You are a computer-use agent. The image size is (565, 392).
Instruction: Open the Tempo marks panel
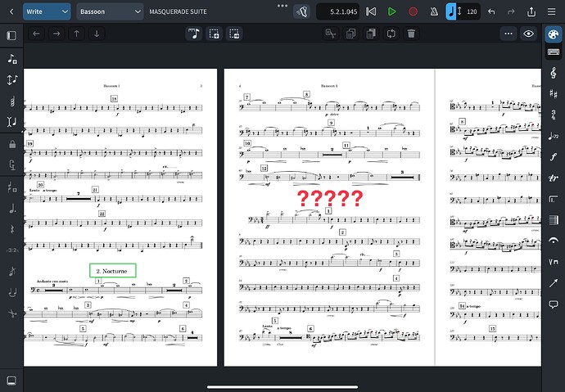553,136
